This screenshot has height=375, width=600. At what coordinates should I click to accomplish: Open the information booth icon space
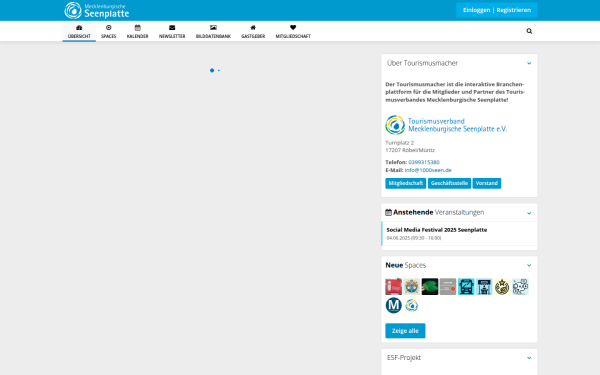(484, 286)
